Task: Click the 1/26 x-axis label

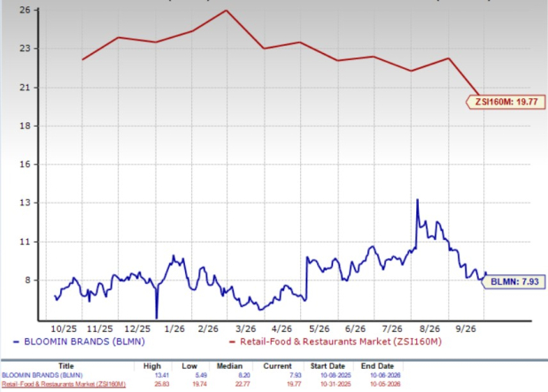Action: click(174, 329)
